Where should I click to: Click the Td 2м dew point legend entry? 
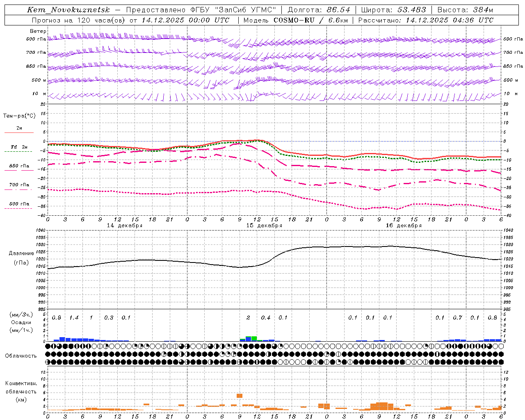tap(19, 147)
